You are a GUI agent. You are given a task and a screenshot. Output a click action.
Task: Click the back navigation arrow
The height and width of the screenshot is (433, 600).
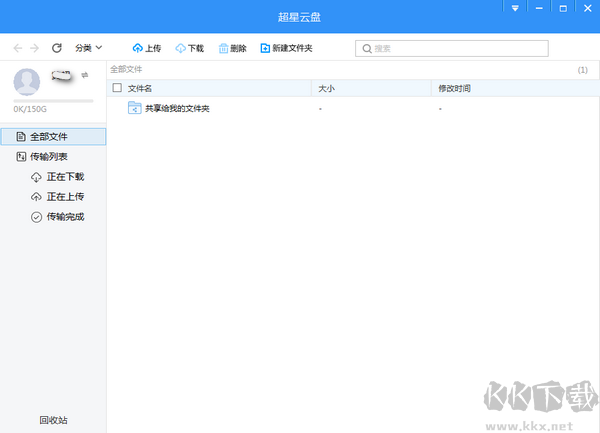click(18, 48)
